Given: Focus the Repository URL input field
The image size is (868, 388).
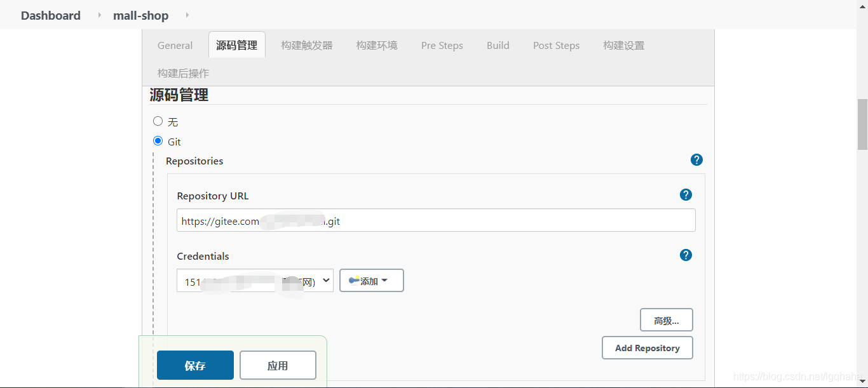Looking at the screenshot, I should click(436, 220).
